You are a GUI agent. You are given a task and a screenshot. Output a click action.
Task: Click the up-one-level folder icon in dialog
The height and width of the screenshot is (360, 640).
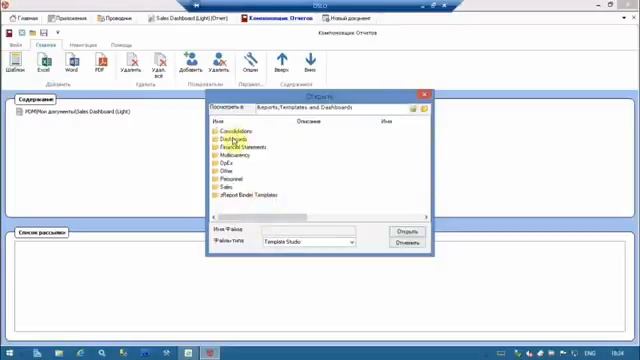[413, 109]
